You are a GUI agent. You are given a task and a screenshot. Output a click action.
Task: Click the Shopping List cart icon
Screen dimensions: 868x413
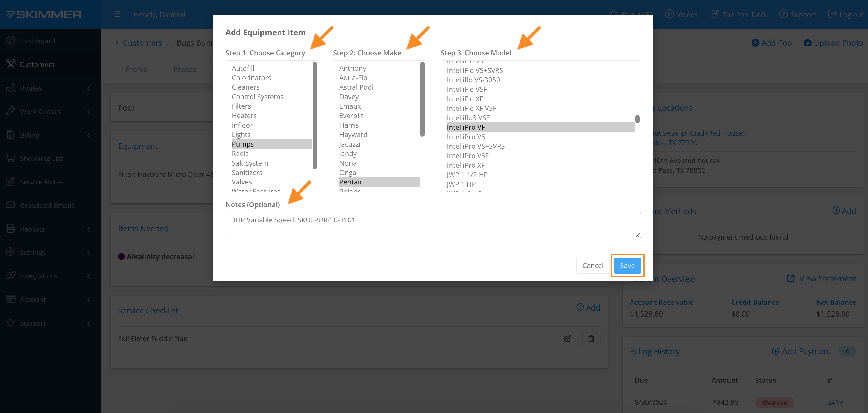point(10,158)
